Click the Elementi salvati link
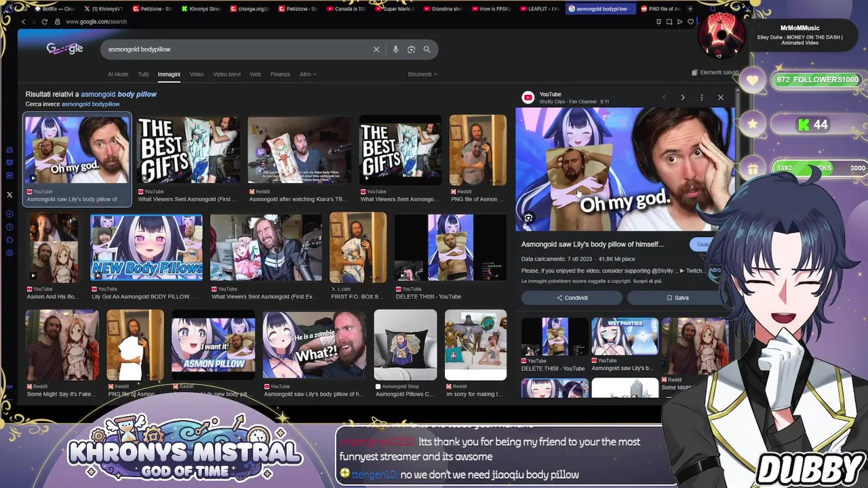The height and width of the screenshot is (488, 868). coord(719,73)
